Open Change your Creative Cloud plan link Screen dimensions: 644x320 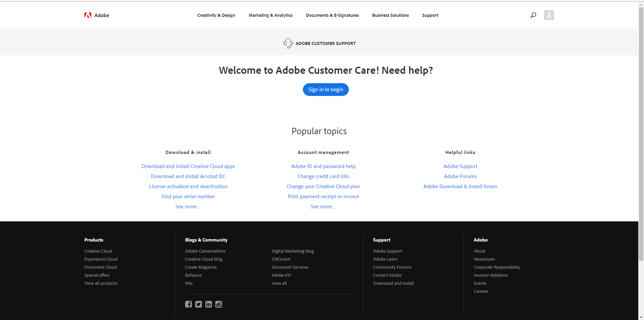[x=323, y=186]
